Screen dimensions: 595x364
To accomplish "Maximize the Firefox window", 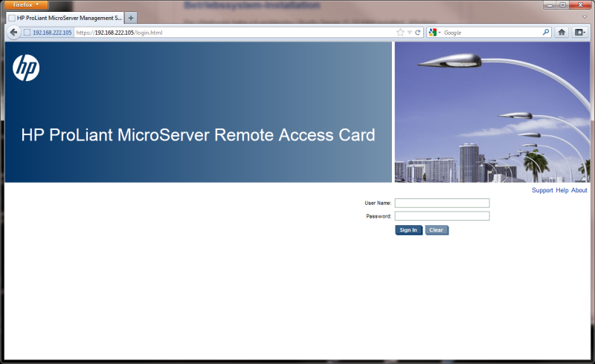I will pos(563,5).
